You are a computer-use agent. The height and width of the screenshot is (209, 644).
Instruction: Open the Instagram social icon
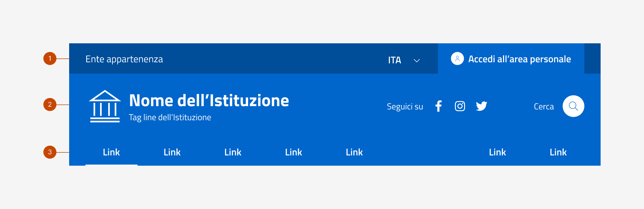[x=460, y=106]
